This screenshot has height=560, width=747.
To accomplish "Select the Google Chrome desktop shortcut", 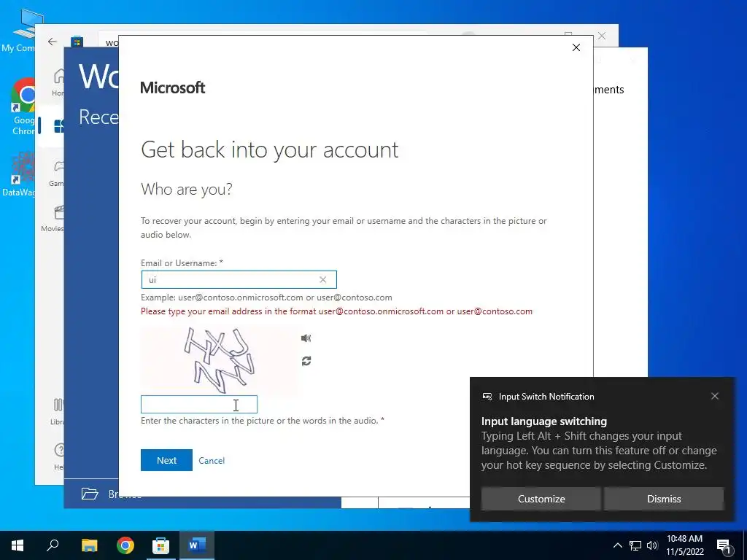I will 23,106.
